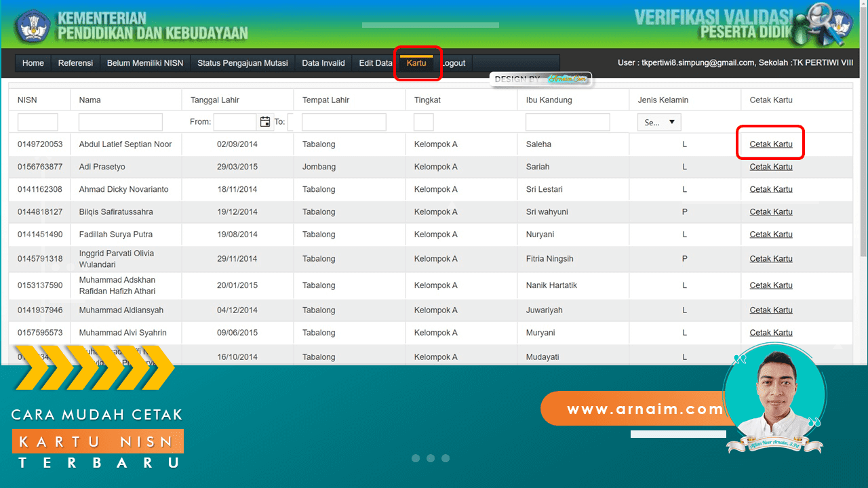Viewport: 868px width, 488px height.
Task: Open the Referensi menu
Action: tap(75, 63)
